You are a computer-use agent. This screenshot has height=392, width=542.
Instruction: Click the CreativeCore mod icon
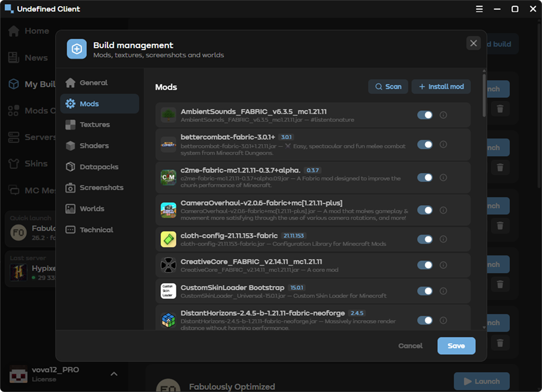[168, 265]
